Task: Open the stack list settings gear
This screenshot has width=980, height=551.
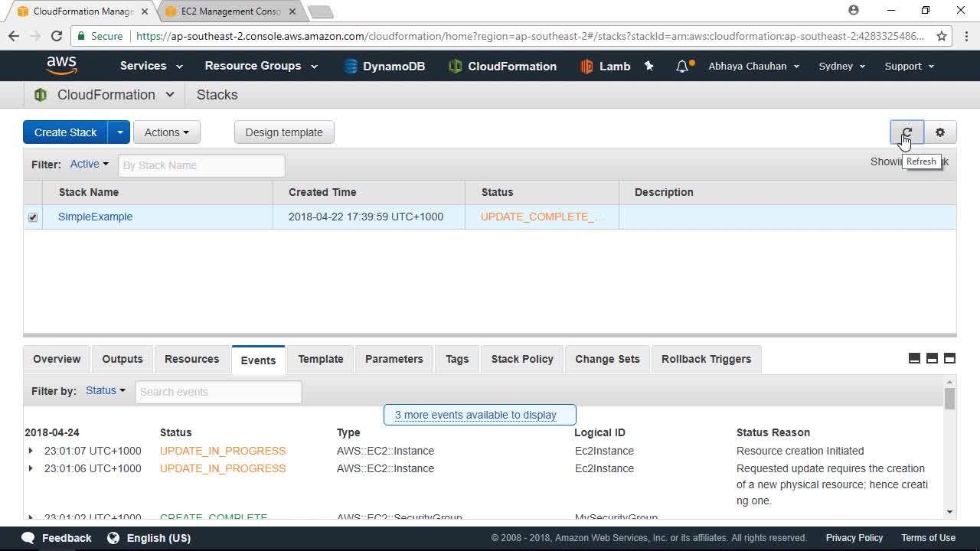Action: (x=940, y=132)
